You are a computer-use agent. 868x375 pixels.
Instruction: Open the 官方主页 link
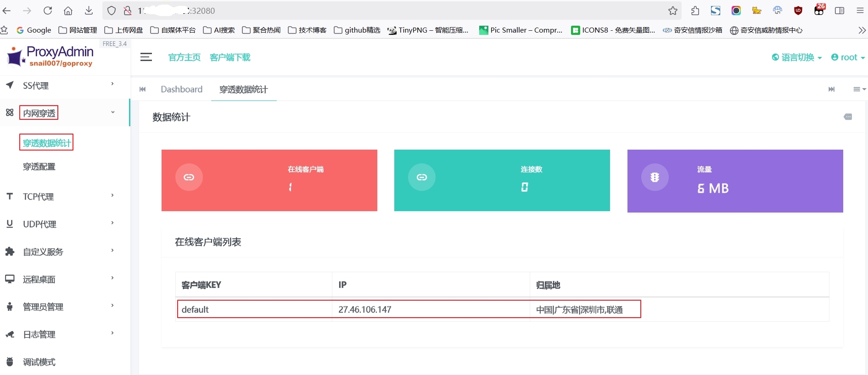coord(184,57)
